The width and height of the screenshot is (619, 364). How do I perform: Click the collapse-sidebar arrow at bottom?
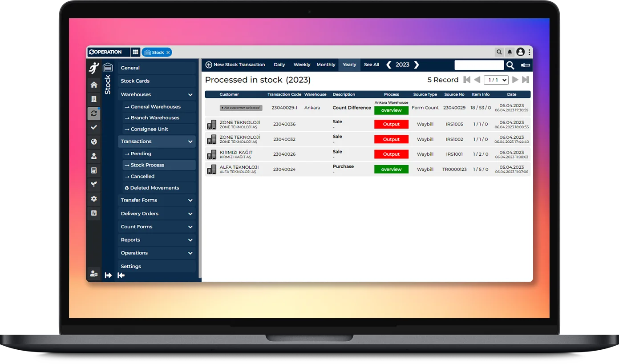(x=121, y=275)
